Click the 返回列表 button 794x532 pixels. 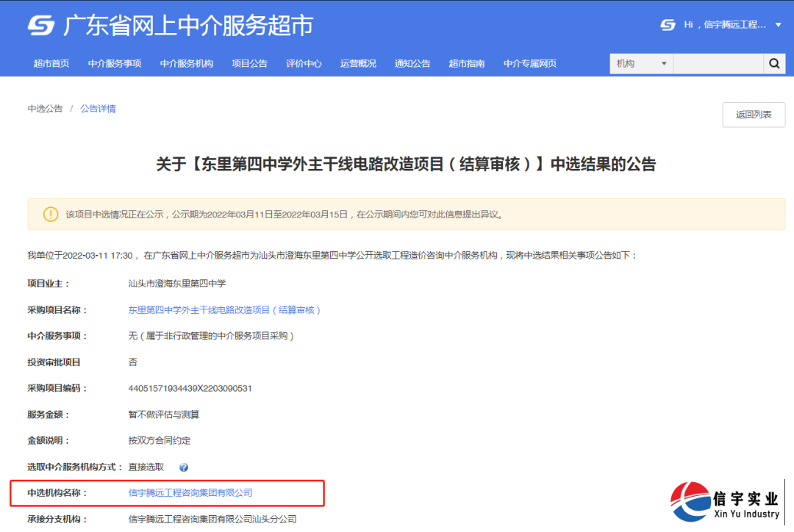click(754, 115)
